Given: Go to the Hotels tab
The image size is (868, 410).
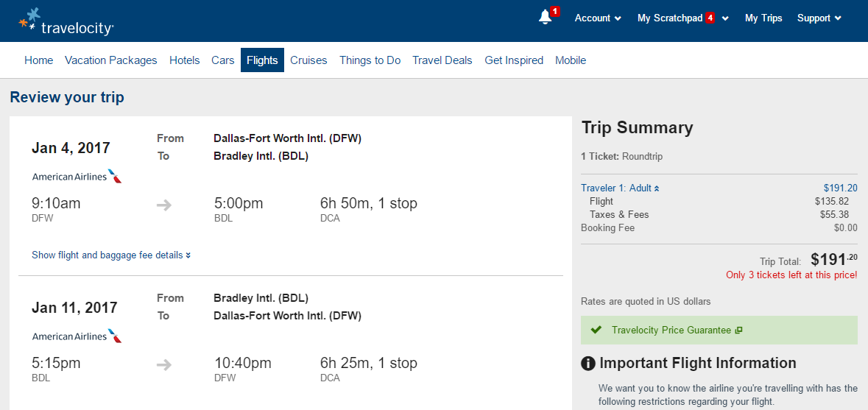Looking at the screenshot, I should [184, 60].
